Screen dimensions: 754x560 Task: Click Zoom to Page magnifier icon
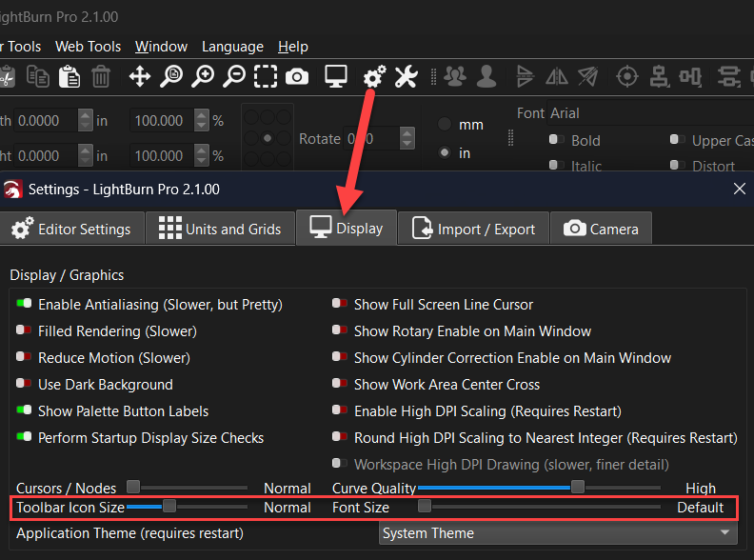click(x=171, y=76)
